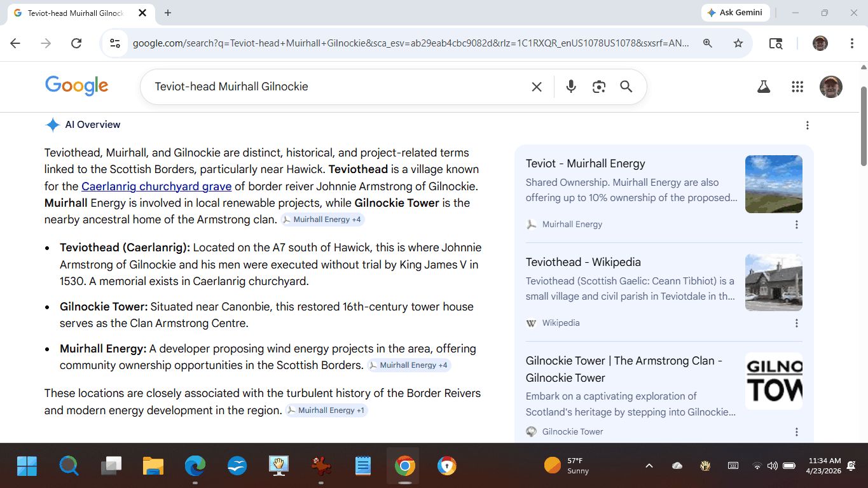Open the Teviothead - Wikipedia result
Image resolution: width=868 pixels, height=488 pixels.
[583, 262]
